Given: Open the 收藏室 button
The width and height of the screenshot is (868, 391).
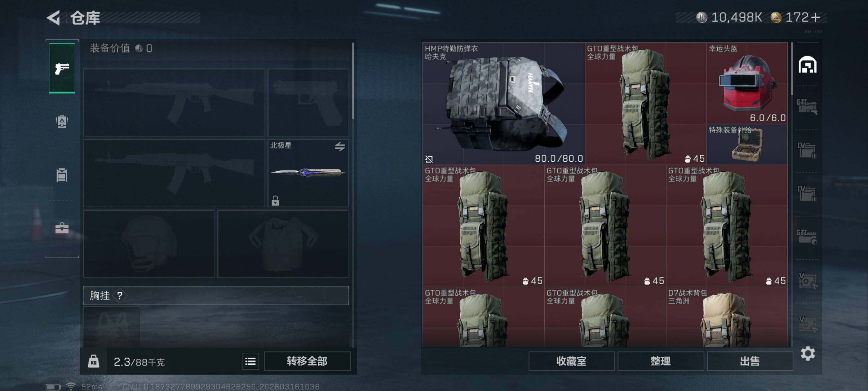Looking at the screenshot, I should click(x=571, y=361).
